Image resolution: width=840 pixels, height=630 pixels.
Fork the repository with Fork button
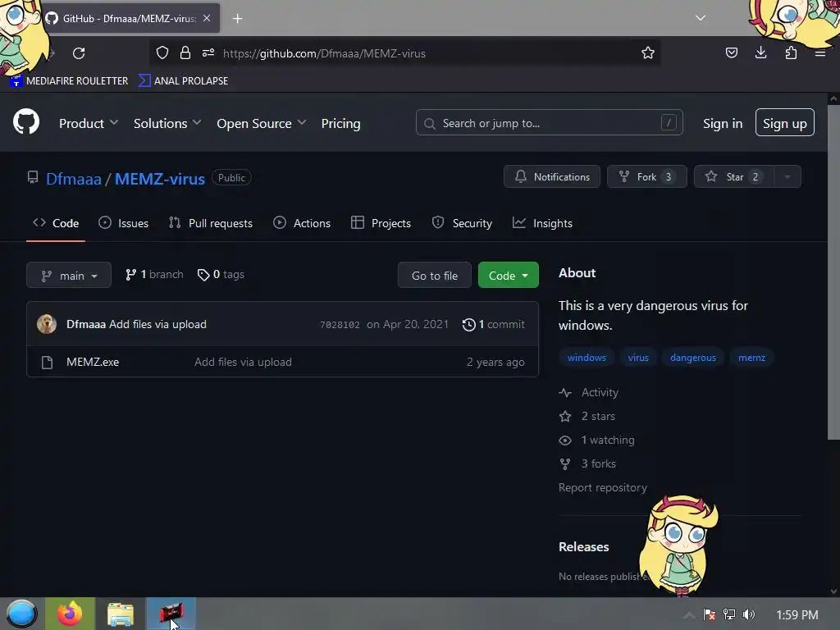point(646,176)
